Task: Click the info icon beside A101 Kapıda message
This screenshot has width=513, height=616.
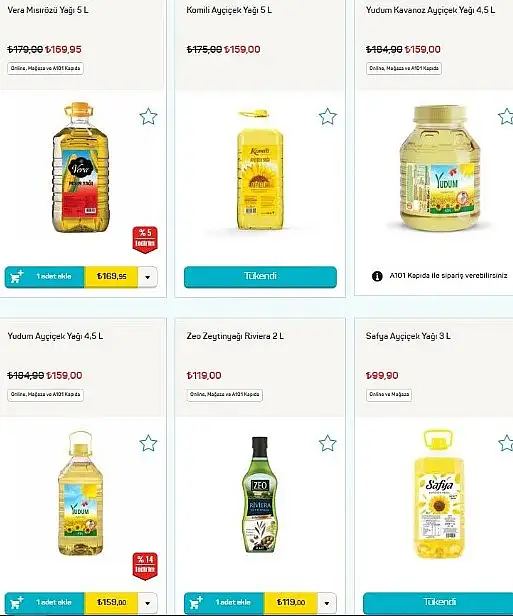Action: pos(377,276)
